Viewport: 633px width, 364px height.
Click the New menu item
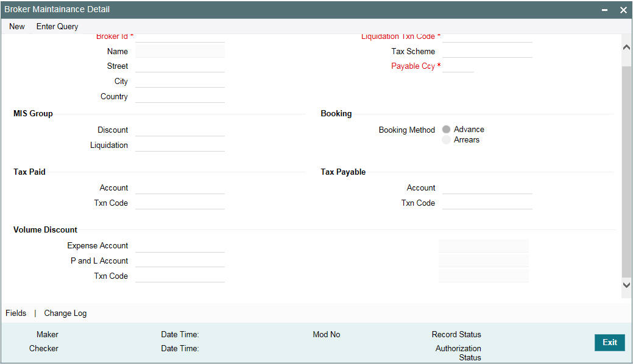[17, 26]
